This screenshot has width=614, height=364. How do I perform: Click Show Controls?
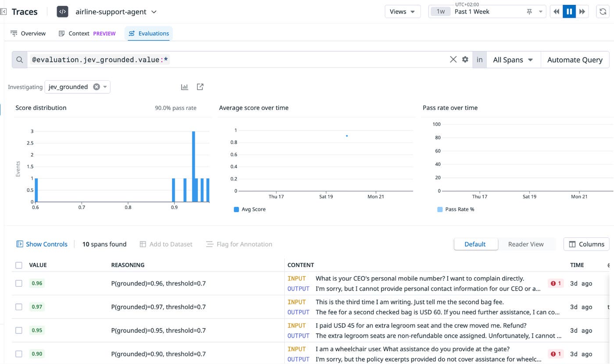pyautogui.click(x=42, y=244)
